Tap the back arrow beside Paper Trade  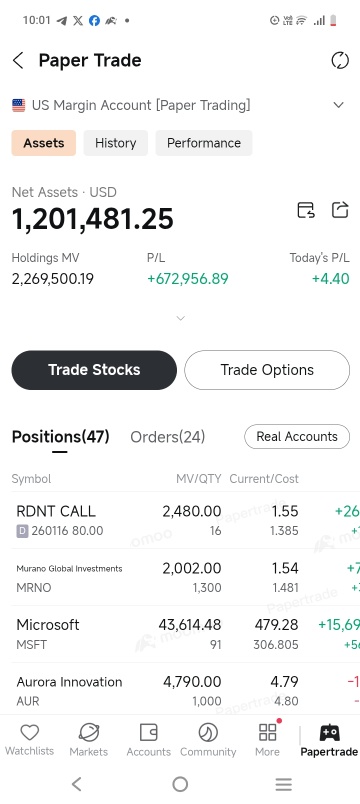coord(18,61)
